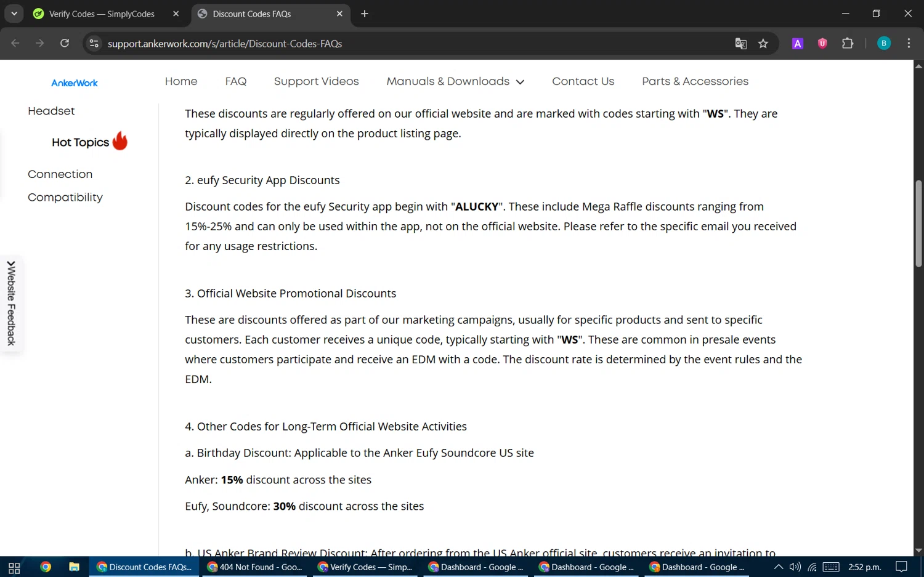Open the Chrome profile B avatar
Image resolution: width=924 pixels, height=577 pixels.
[x=884, y=43]
